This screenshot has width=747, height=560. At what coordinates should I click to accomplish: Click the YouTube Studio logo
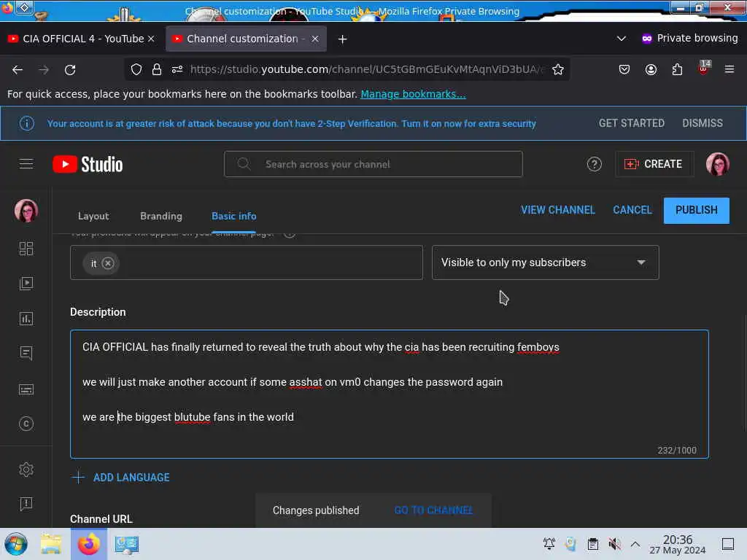coord(88,164)
